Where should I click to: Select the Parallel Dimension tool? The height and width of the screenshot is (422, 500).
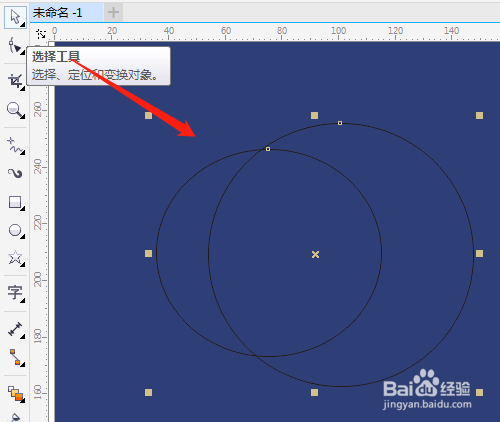coord(15,330)
